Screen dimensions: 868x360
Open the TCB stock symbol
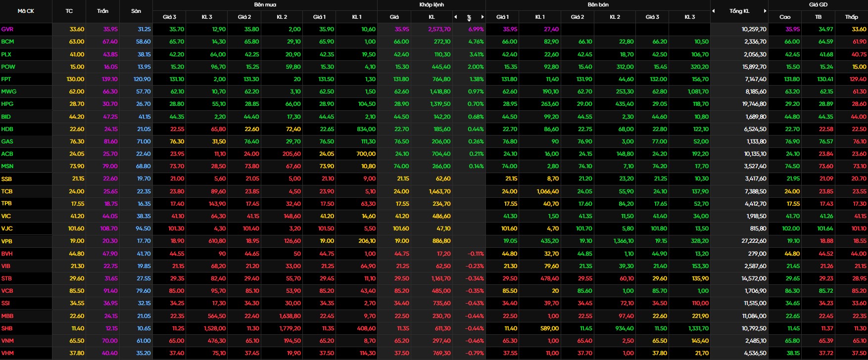pyautogui.click(x=7, y=191)
